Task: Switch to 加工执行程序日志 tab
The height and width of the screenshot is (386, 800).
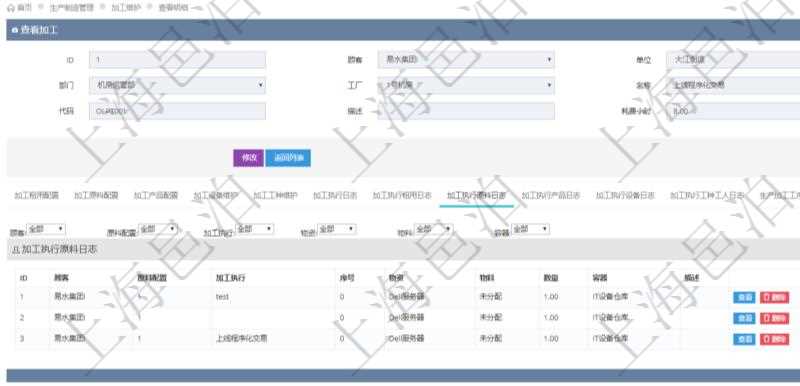Action: (402, 195)
